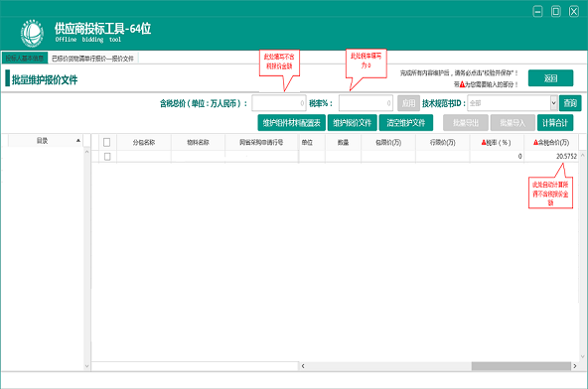Click the 包限价(万) column header
The height and width of the screenshot is (389, 588).
tap(388, 143)
